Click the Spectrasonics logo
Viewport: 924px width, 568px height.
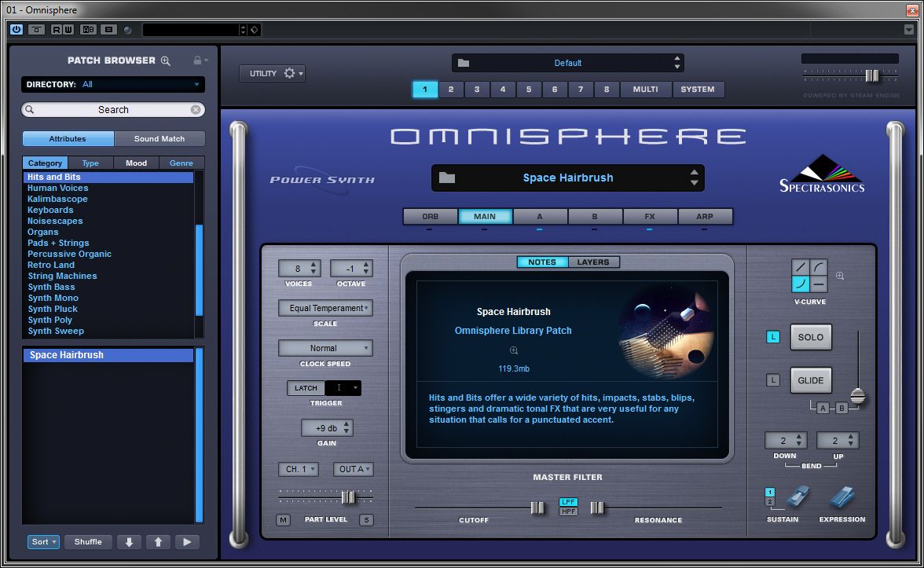click(822, 175)
